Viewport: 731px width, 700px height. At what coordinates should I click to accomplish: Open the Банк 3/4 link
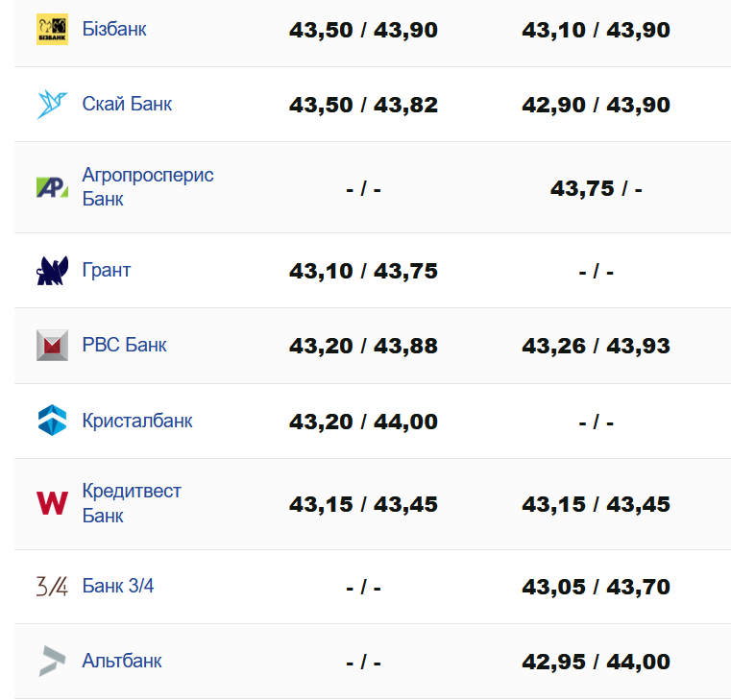(118, 586)
